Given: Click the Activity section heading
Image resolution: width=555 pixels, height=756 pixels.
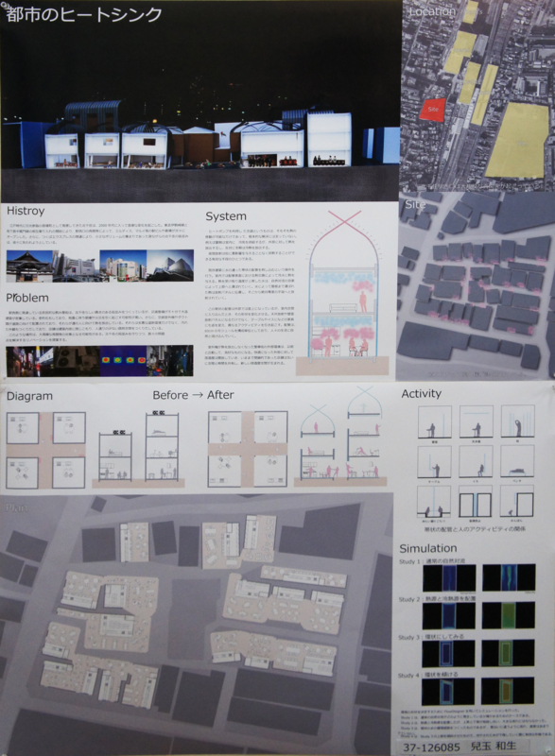Looking at the screenshot, I should point(422,394).
